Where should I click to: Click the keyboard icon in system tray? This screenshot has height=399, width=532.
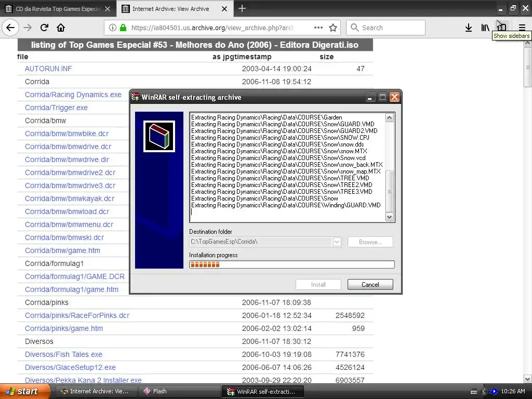click(x=474, y=392)
